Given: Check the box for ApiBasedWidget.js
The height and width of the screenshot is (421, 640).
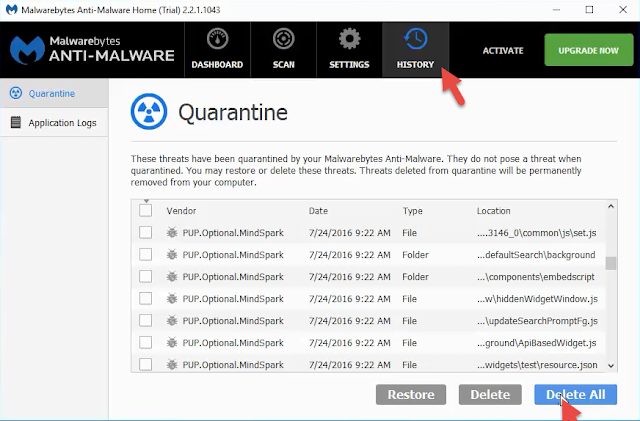Looking at the screenshot, I should (x=146, y=343).
